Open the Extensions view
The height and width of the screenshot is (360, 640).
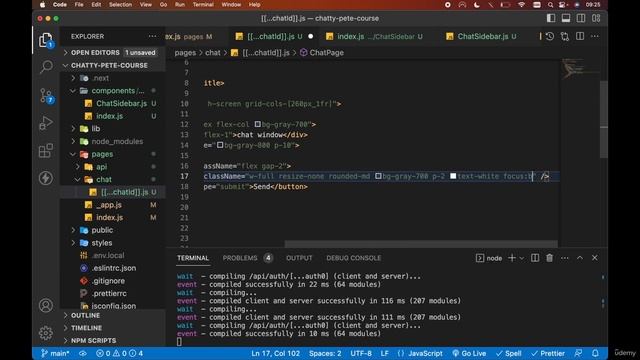pyautogui.click(x=46, y=151)
